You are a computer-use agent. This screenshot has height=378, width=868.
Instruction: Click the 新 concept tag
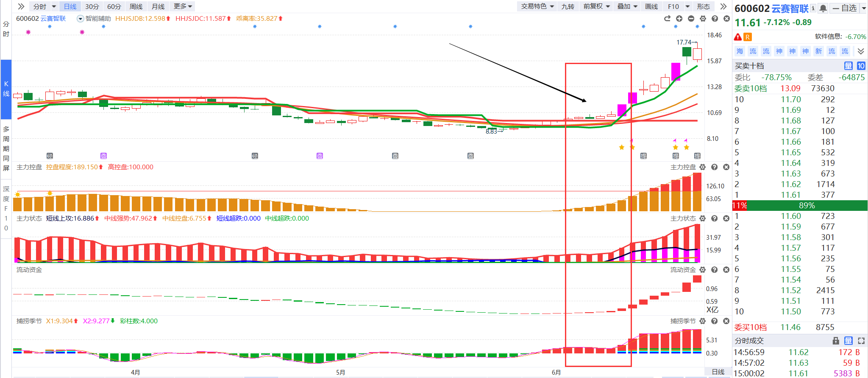tap(818, 51)
